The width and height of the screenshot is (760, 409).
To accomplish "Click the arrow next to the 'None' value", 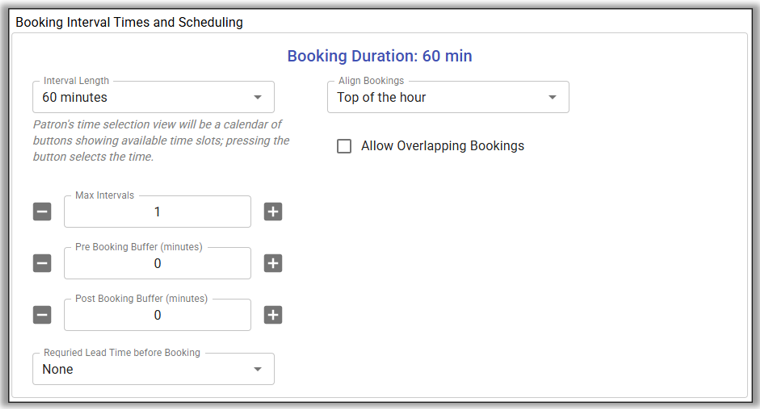I will tap(257, 370).
